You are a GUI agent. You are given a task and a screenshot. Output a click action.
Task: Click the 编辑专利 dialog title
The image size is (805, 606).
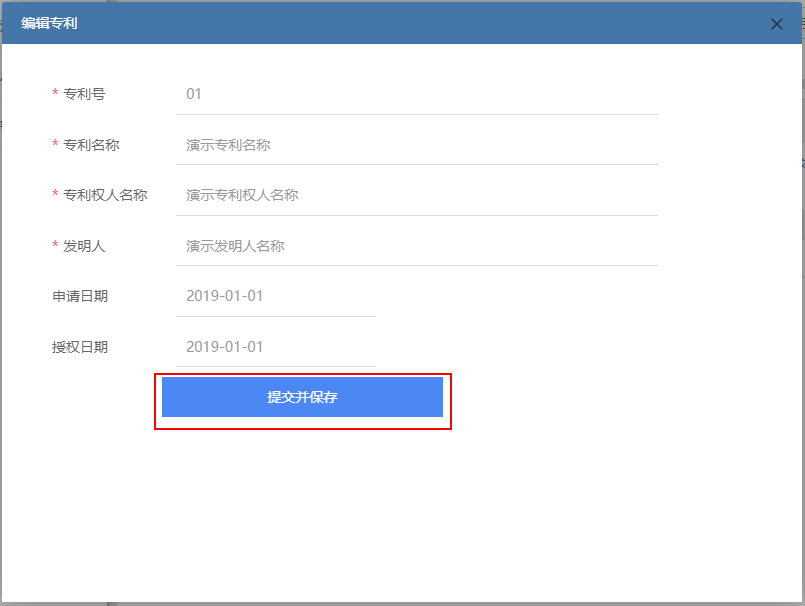(49, 23)
